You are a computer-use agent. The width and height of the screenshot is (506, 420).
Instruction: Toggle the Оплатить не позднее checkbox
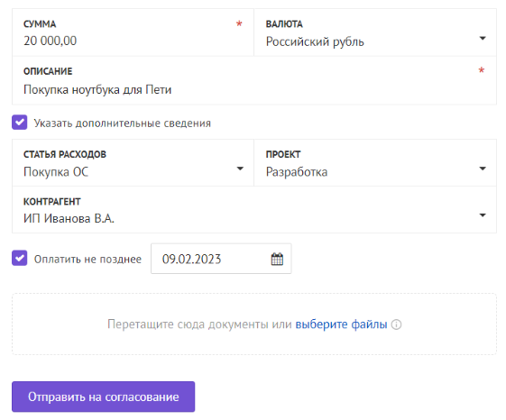coord(19,259)
